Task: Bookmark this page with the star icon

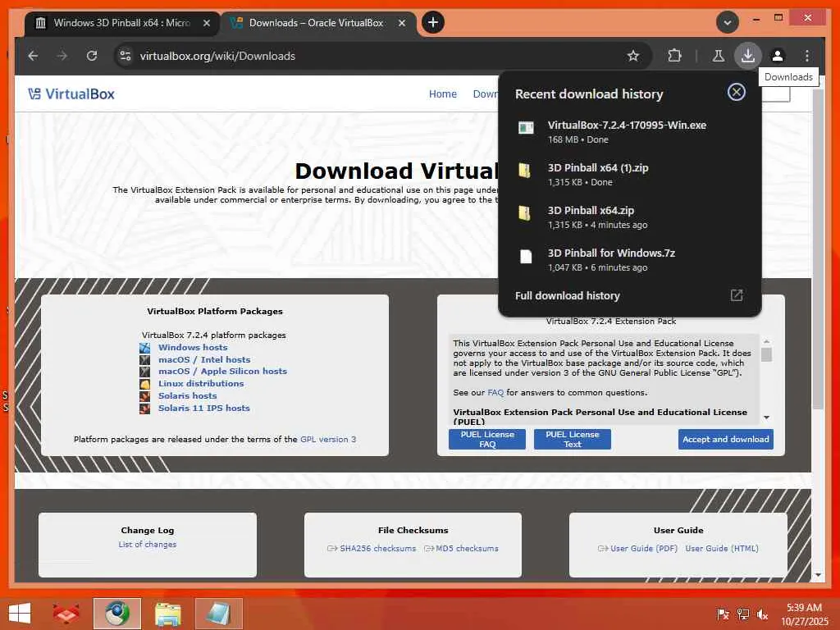Action: point(633,56)
